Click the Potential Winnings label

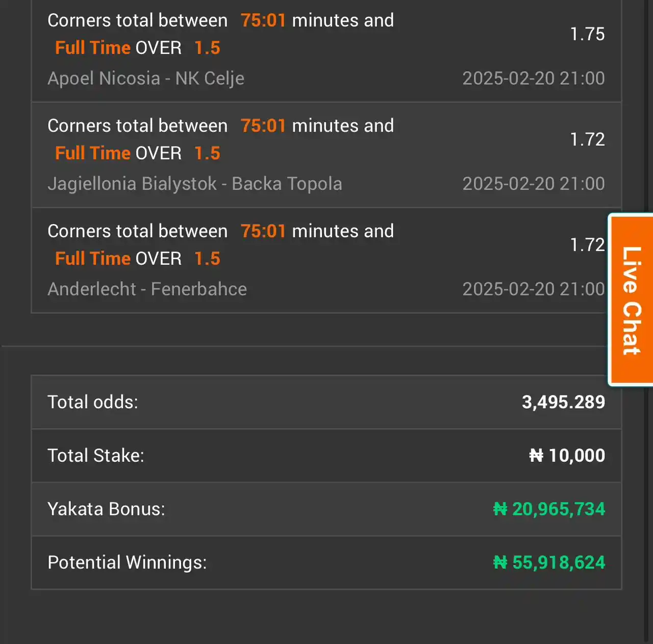click(x=127, y=562)
